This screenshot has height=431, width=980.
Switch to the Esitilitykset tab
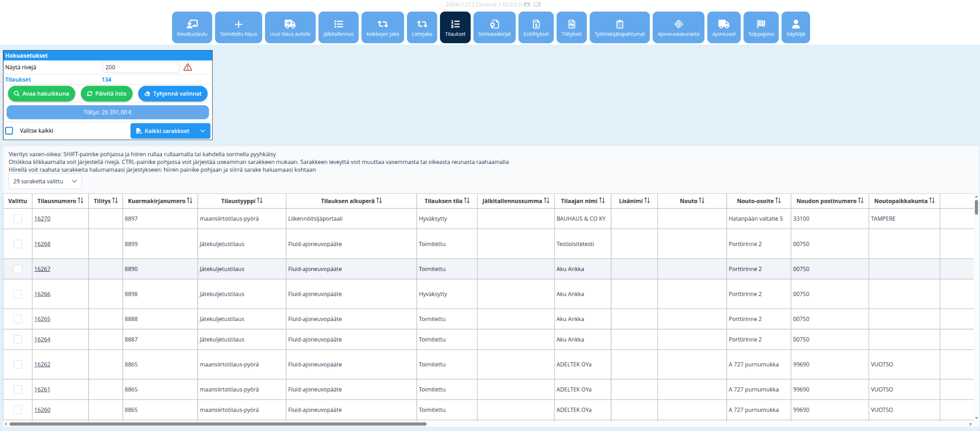pyautogui.click(x=536, y=27)
